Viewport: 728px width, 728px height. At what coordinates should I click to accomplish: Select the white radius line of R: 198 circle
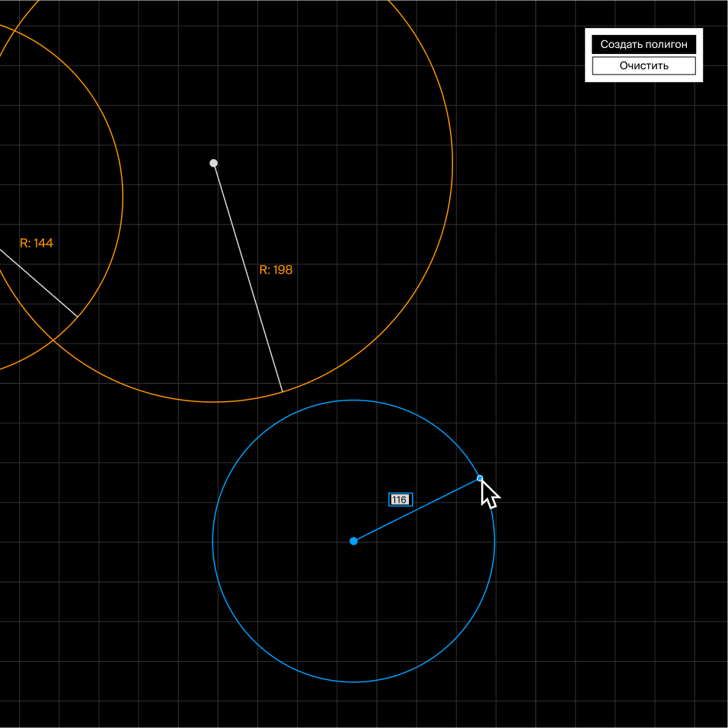coord(247,277)
